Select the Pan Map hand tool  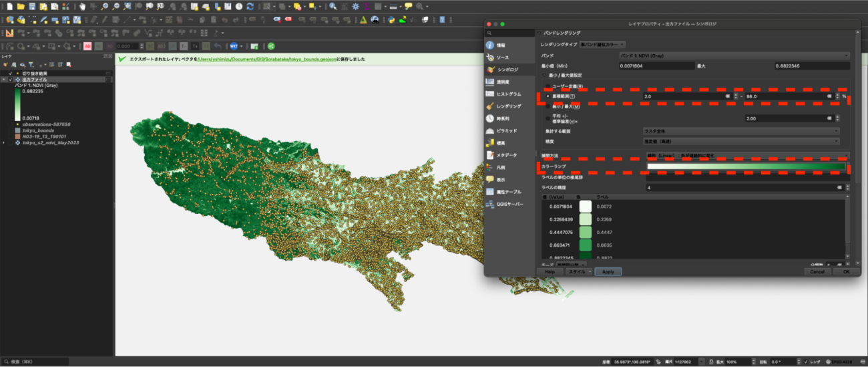point(82,6)
